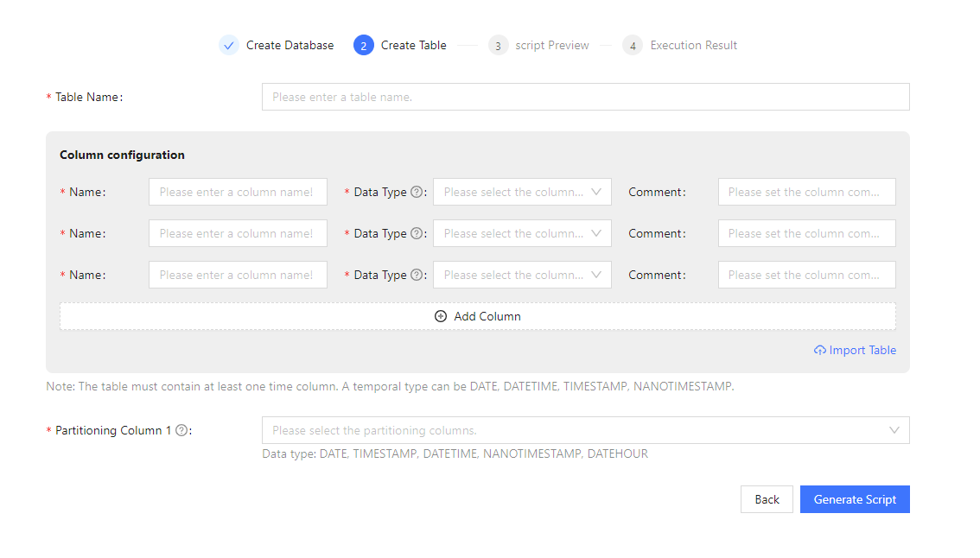The width and height of the screenshot is (980, 558).
Task: Open the first row Data Type dropdown
Action: [x=522, y=192]
